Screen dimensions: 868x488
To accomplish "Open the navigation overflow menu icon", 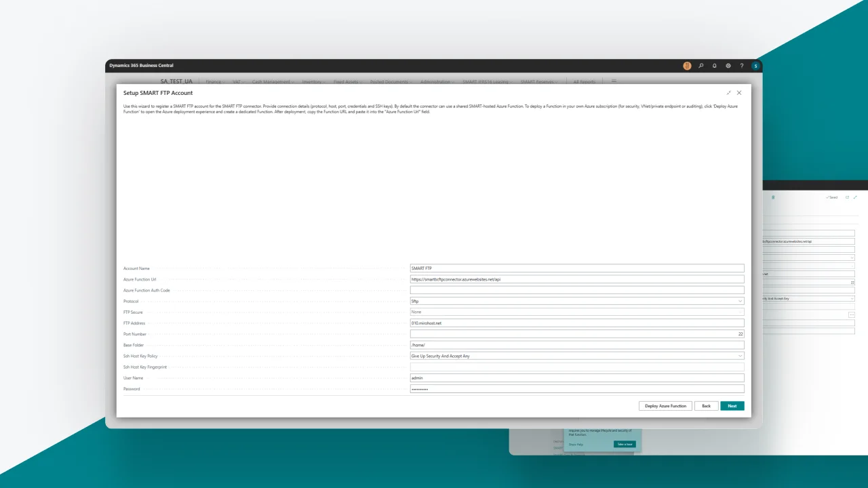I will coord(614,81).
